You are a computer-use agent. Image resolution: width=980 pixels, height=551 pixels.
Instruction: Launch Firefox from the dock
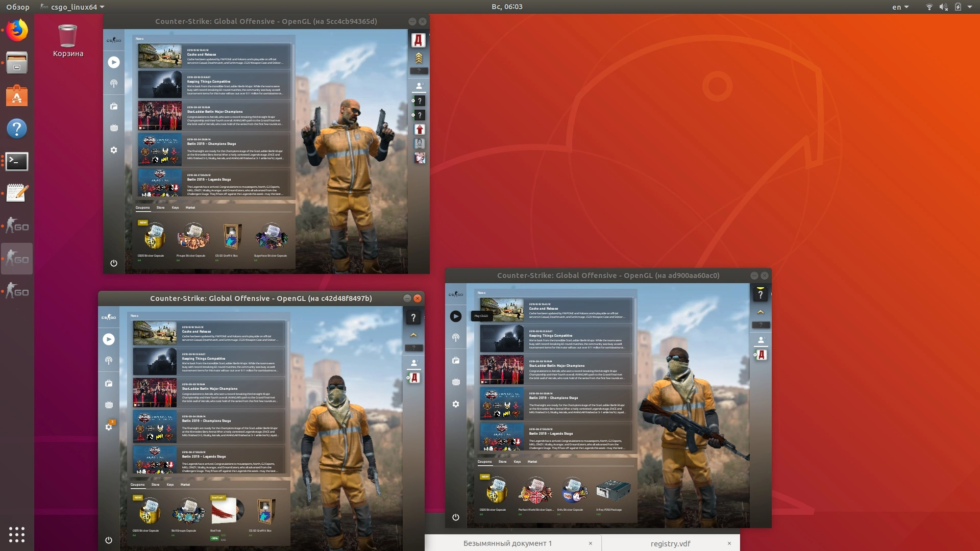click(x=17, y=31)
